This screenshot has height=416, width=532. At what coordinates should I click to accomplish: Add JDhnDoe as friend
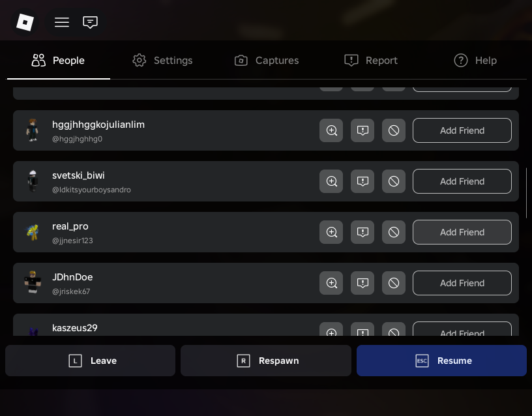[x=462, y=283]
